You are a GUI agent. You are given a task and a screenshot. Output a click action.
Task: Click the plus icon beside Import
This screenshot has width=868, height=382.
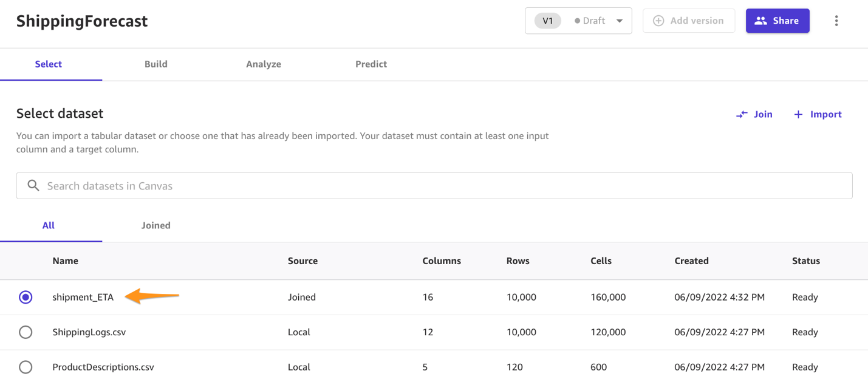pyautogui.click(x=798, y=114)
